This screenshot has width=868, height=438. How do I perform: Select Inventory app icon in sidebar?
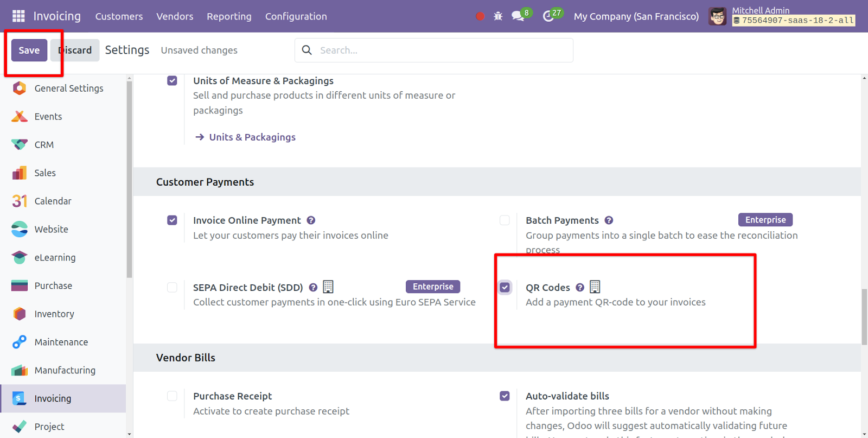click(x=20, y=314)
